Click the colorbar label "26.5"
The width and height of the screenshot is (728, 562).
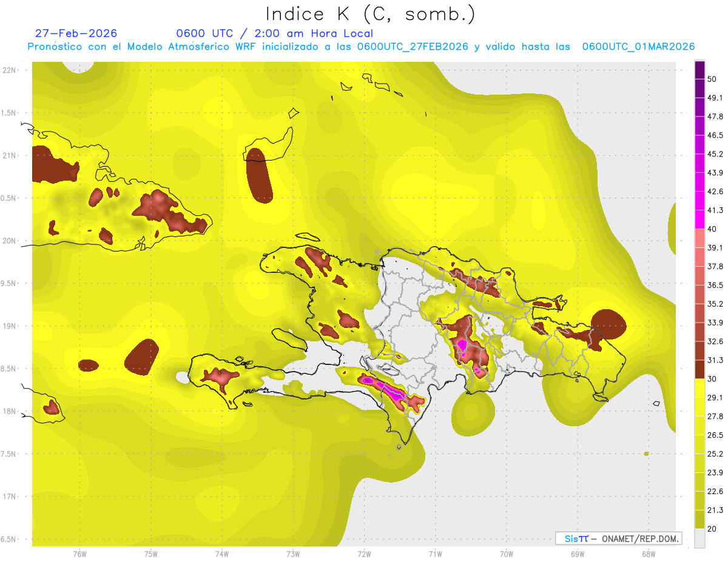pos(715,435)
